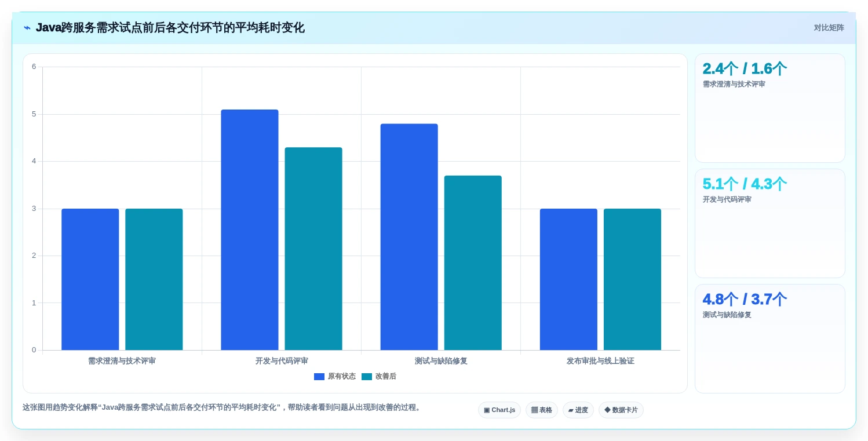Click the x-axis label 开发与代码评审
This screenshot has width=868, height=441.
coord(282,361)
